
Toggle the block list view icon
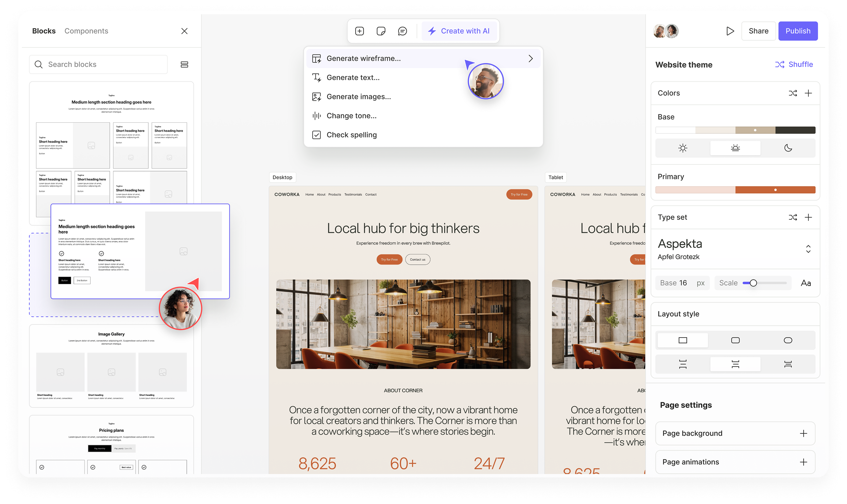point(184,65)
